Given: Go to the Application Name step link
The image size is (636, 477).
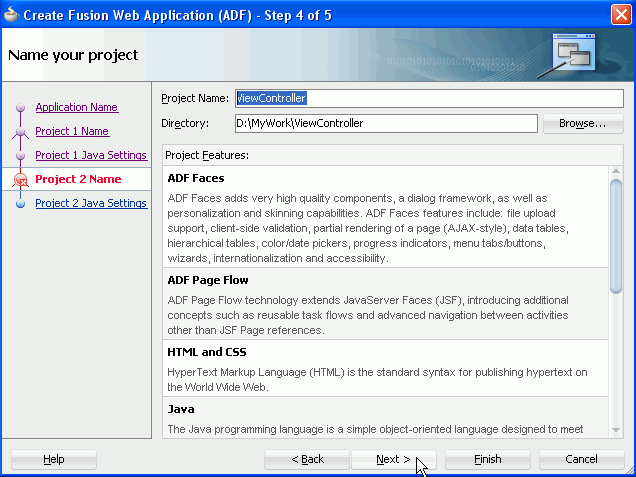Looking at the screenshot, I should click(x=77, y=107).
